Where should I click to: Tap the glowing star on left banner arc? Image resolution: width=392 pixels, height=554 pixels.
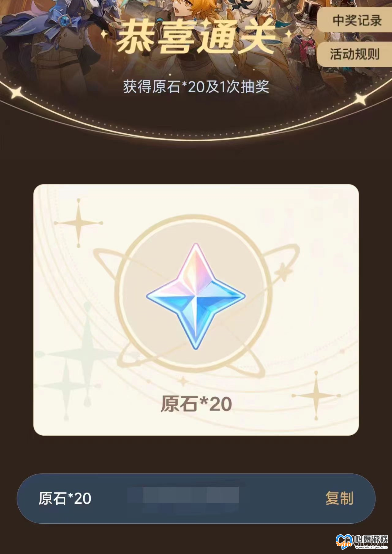(16, 93)
